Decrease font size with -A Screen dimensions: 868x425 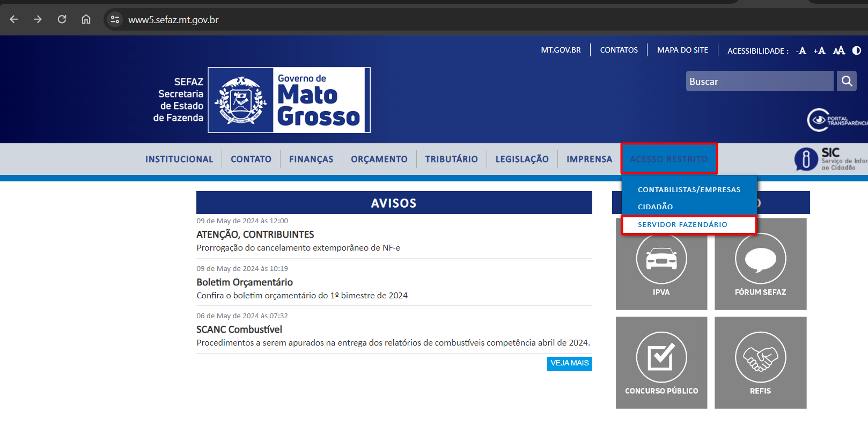click(x=801, y=51)
